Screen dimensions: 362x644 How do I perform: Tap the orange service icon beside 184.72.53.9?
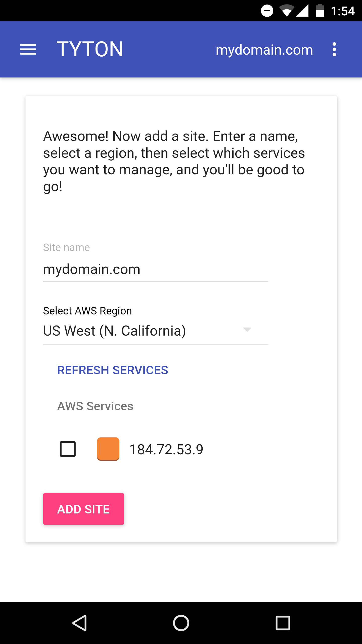tap(108, 449)
